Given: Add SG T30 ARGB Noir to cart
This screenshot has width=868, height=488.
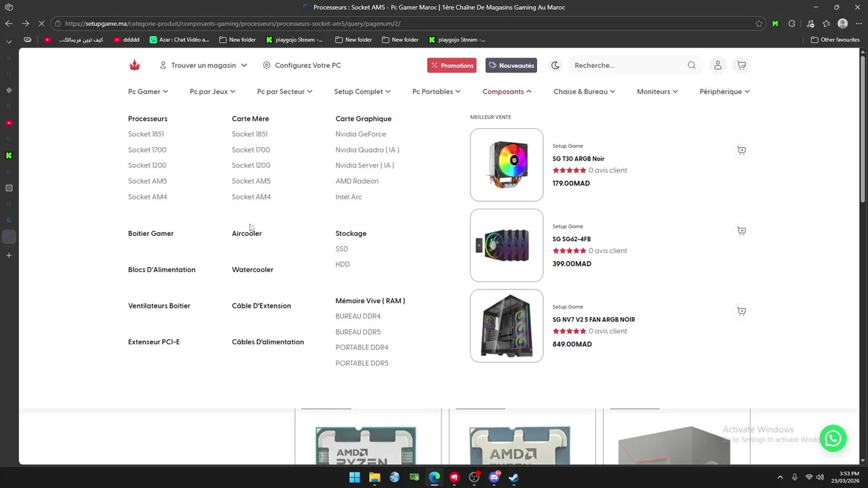Looking at the screenshot, I should (741, 150).
